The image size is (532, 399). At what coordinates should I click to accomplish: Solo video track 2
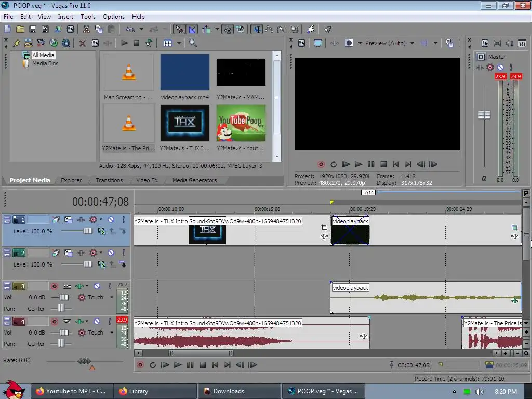tap(124, 253)
